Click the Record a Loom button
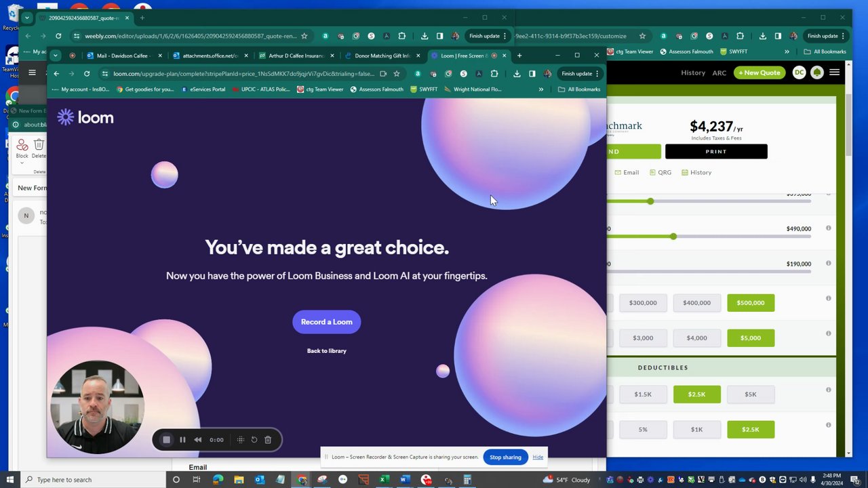 click(x=327, y=322)
